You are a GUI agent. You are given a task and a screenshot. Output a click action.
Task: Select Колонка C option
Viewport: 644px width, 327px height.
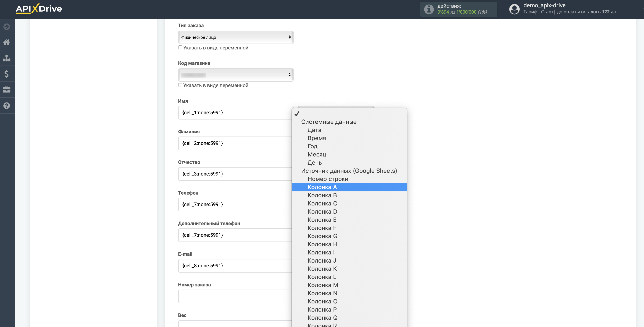coord(349,204)
